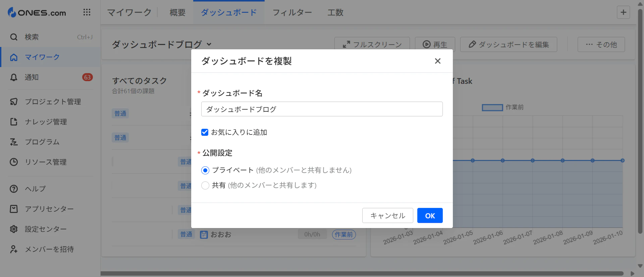
Task: Select the 共有 radio option
Action: pyautogui.click(x=205, y=185)
